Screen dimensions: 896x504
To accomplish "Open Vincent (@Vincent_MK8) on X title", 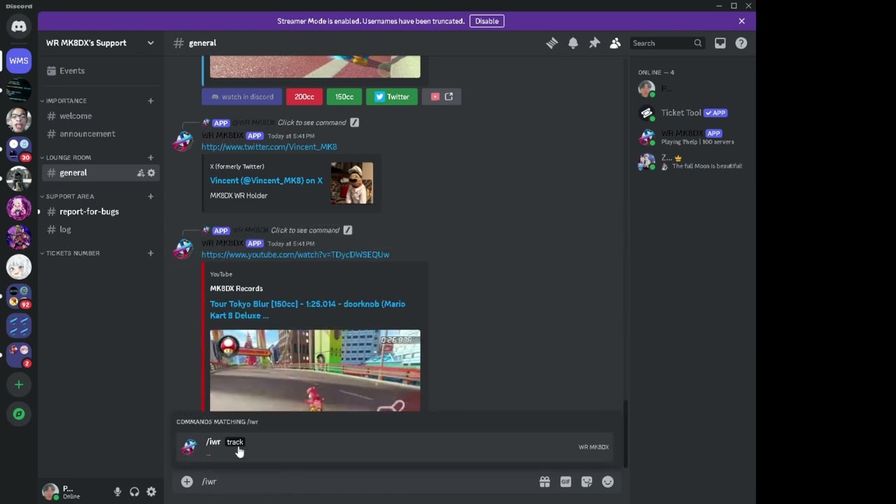I will pos(266,181).
